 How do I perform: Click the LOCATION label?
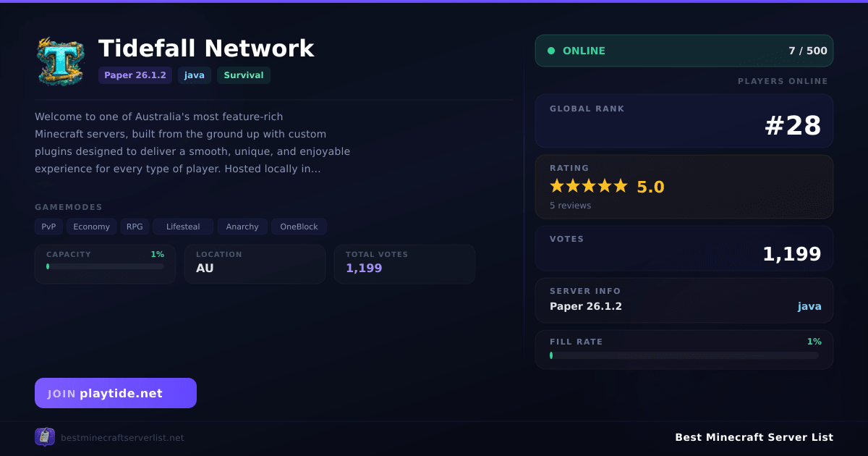tap(219, 254)
